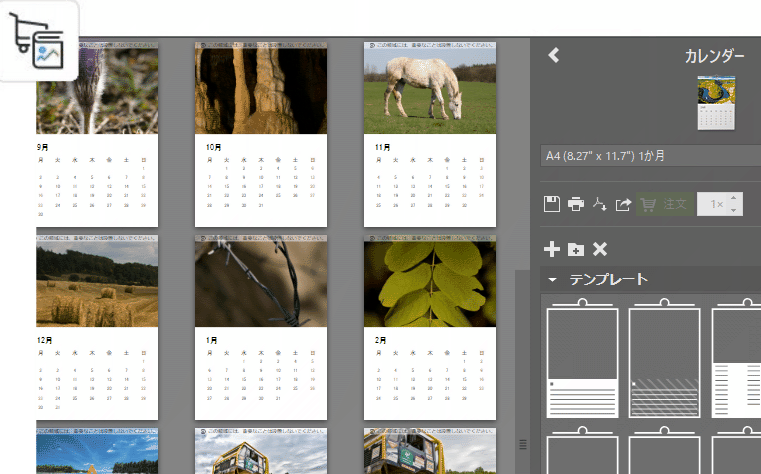Viewport: 761px width, 474px height.
Task: Click the plus add icon
Action: [x=552, y=249]
